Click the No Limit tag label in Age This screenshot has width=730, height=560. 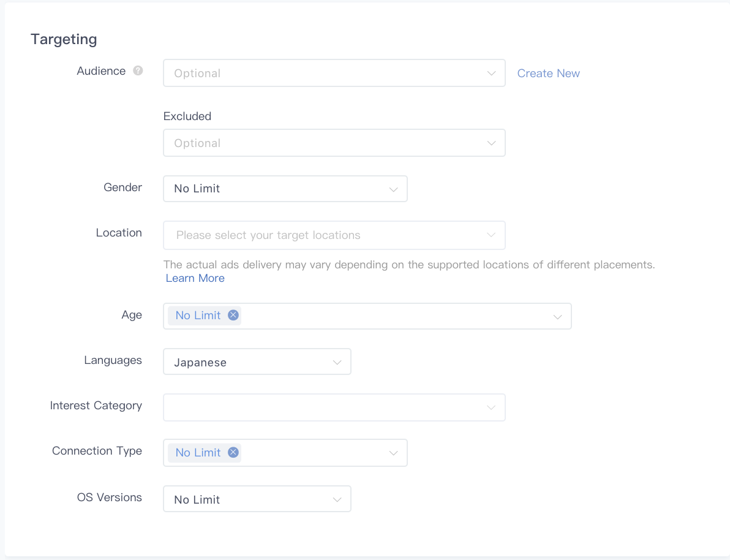[198, 316]
